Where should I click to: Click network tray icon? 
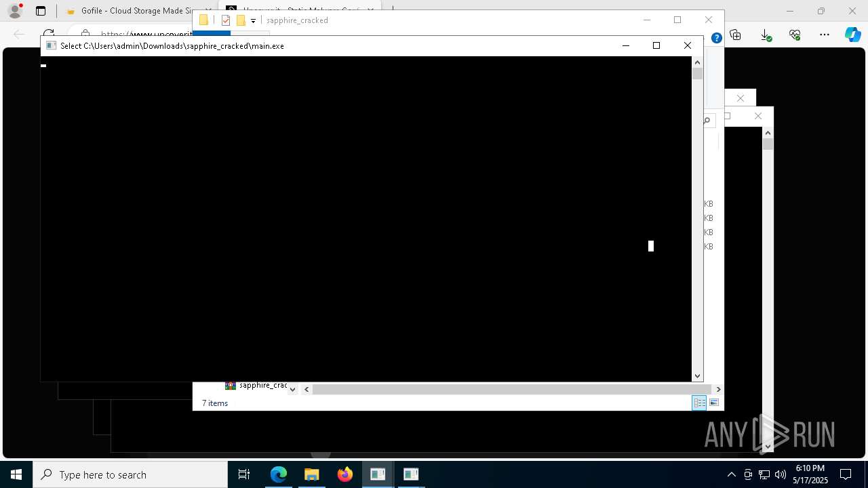[764, 474]
